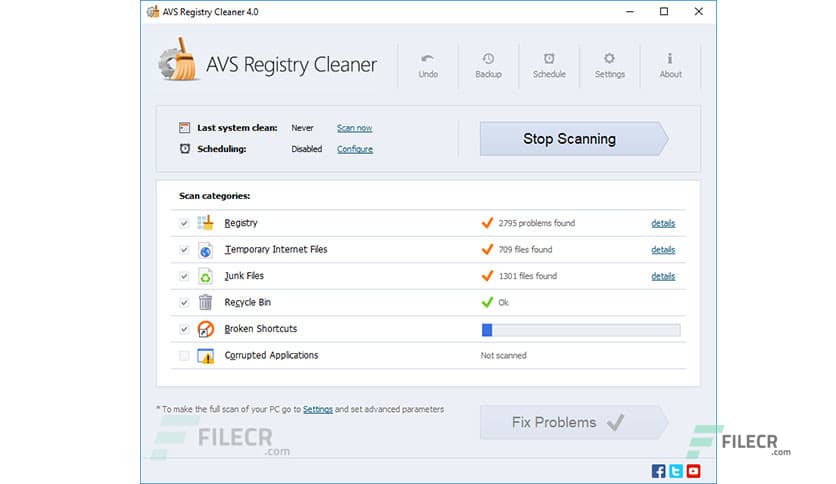Click the Fix Problems button
The height and width of the screenshot is (484, 836).
(574, 422)
